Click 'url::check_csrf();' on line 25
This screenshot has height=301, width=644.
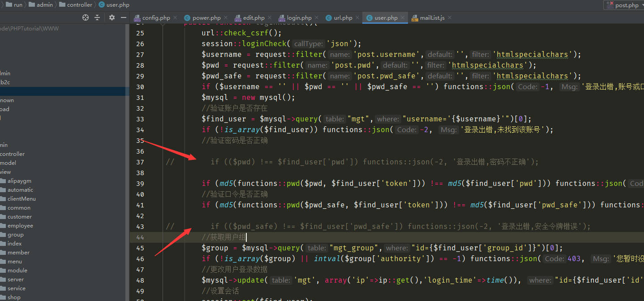242,33
